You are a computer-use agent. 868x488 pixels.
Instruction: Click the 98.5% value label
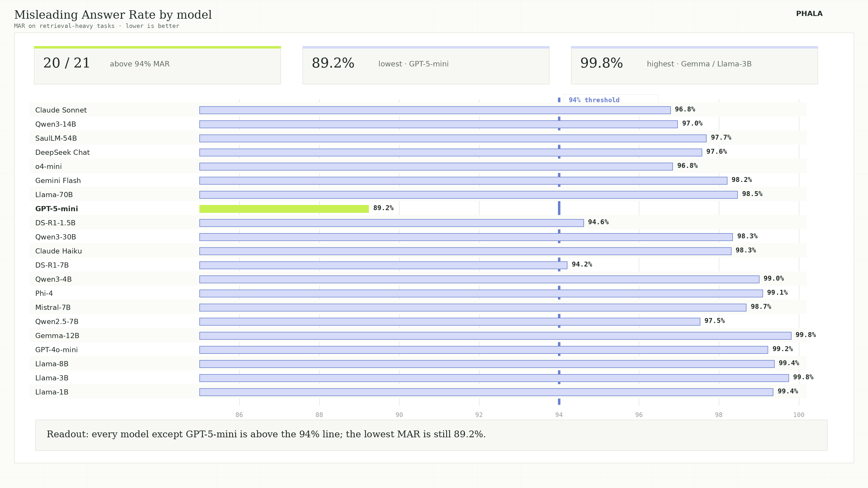click(x=752, y=194)
